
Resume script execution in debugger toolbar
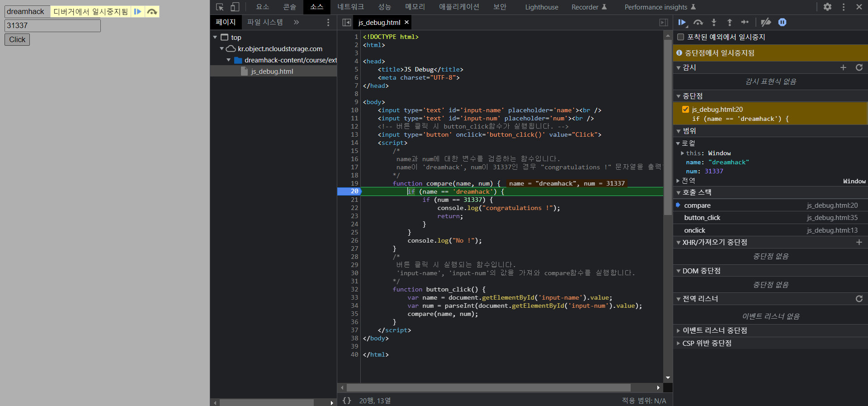tap(682, 22)
